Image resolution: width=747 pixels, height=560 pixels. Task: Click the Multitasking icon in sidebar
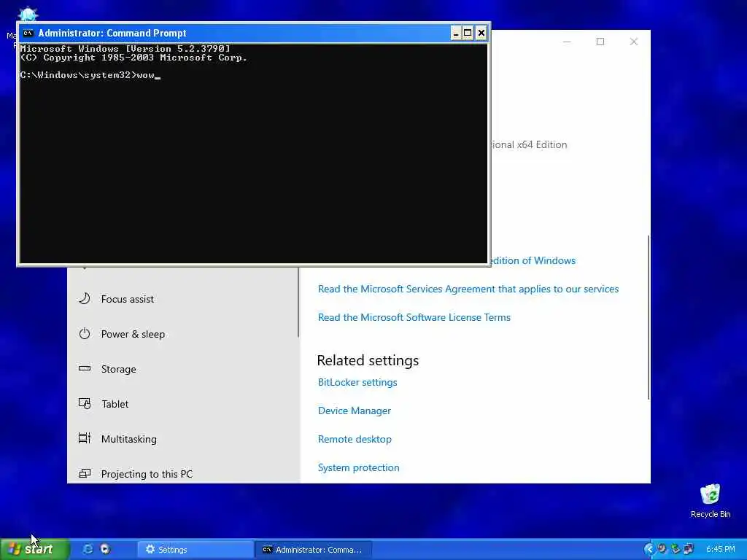[85, 438]
